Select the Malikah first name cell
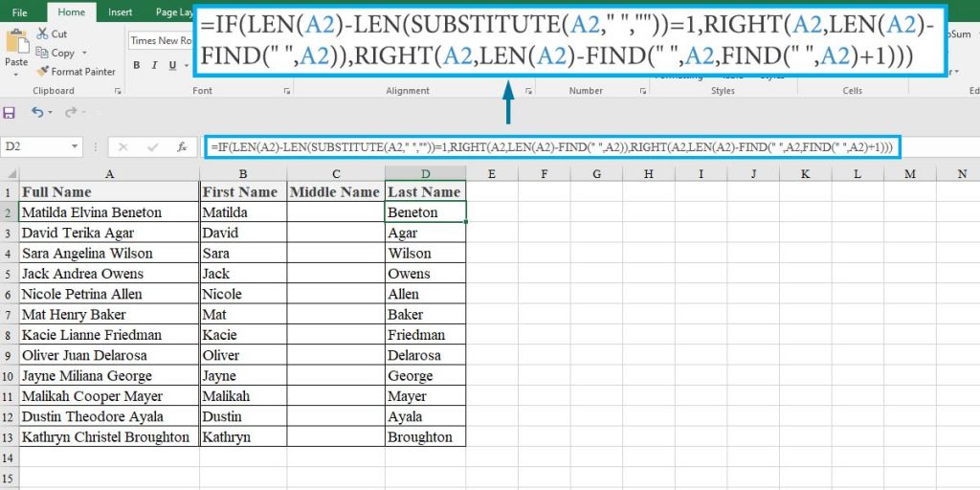The height and width of the screenshot is (490, 980). coord(243,396)
